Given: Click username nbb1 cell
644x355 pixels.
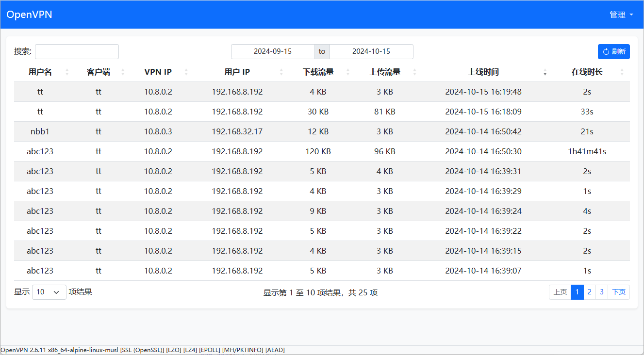Looking at the screenshot, I should point(40,131).
